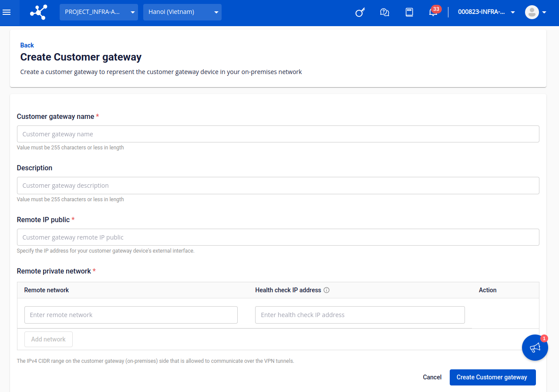Open notifications bell with 33 badge

click(433, 12)
